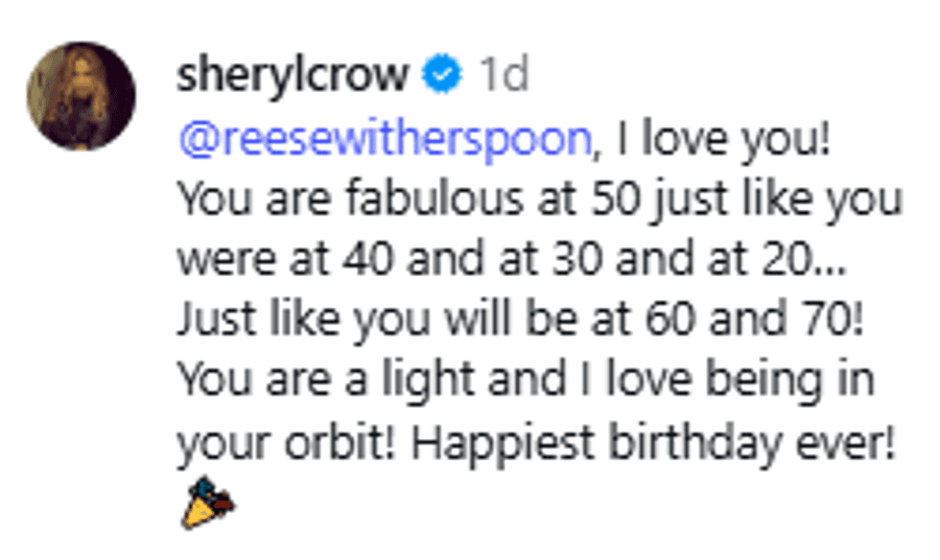
Task: Click the blue verified badge
Action: 442,75
